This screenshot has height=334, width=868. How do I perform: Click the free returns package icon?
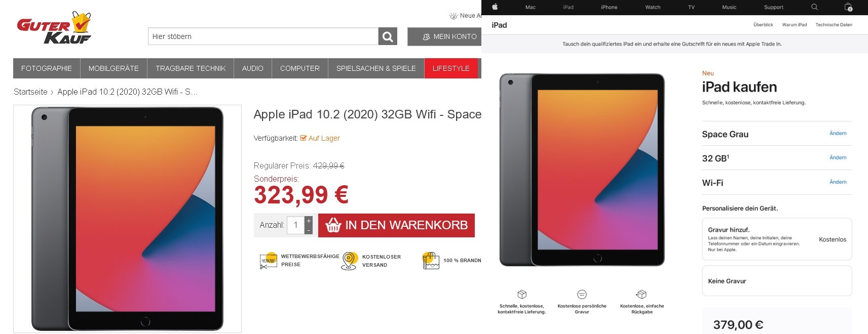pyautogui.click(x=641, y=295)
